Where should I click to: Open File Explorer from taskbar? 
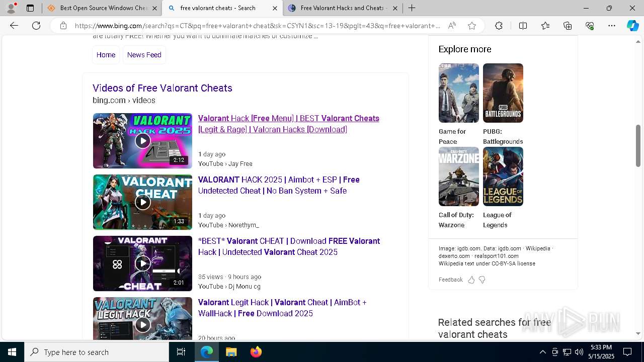tap(231, 352)
